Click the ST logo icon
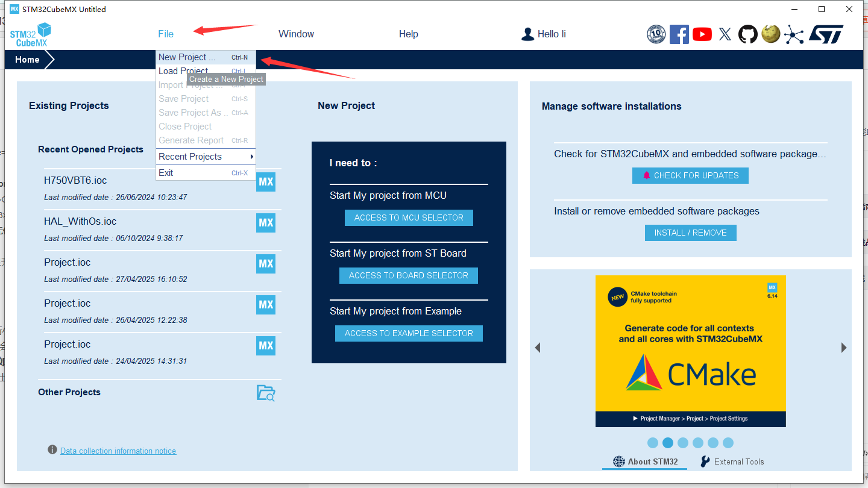Screen dimensions: 868x488 coord(826,34)
